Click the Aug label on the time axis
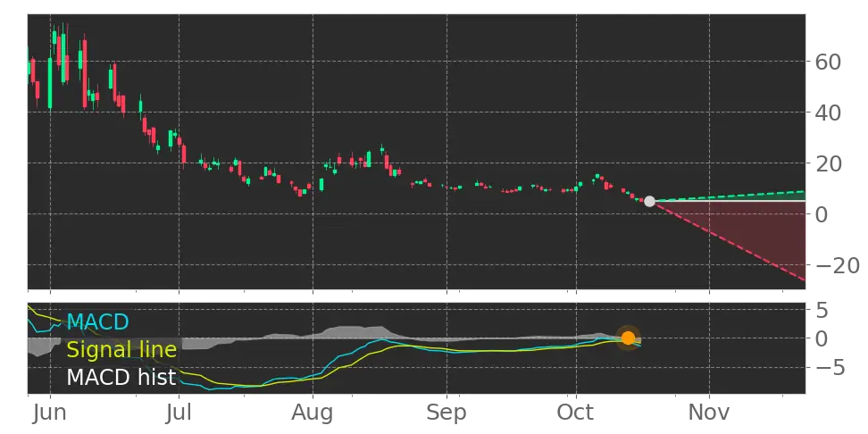868x434 pixels. point(313,413)
